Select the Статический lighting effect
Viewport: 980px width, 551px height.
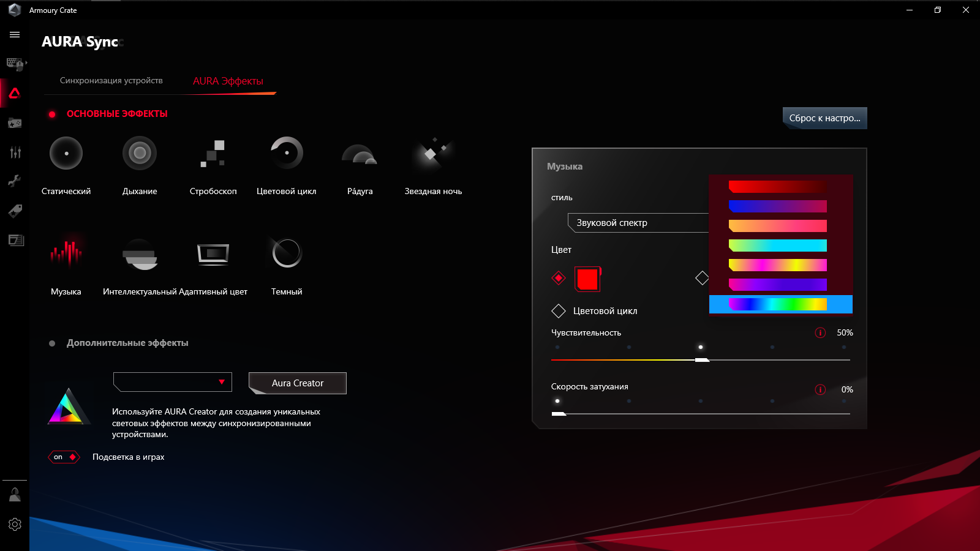66,153
